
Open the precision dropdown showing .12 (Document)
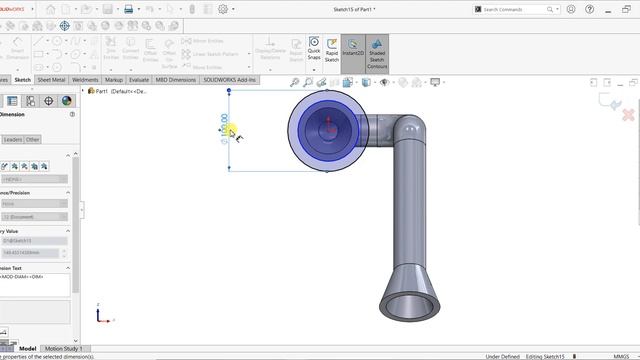click(34, 217)
